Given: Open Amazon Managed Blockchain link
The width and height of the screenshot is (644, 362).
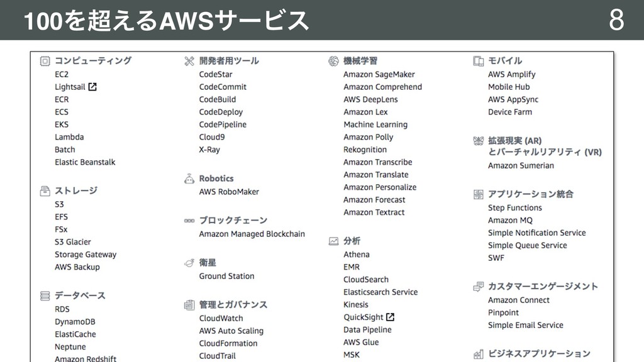Looking at the screenshot, I should 252,234.
